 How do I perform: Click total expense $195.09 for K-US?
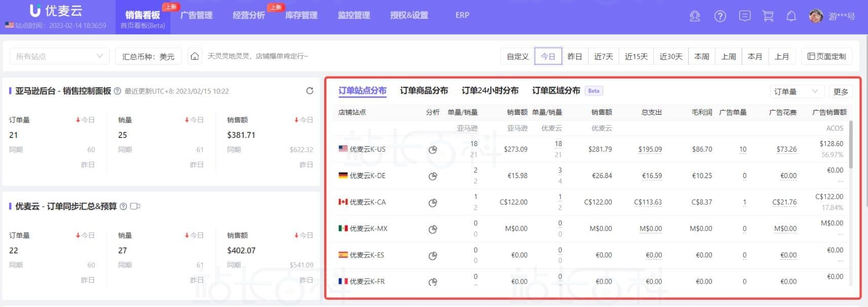(650, 150)
